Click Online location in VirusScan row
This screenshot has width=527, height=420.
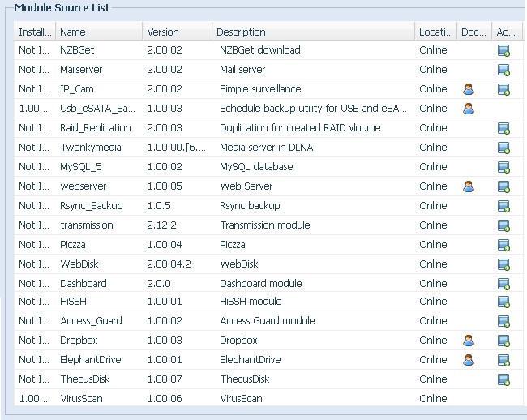coord(433,399)
